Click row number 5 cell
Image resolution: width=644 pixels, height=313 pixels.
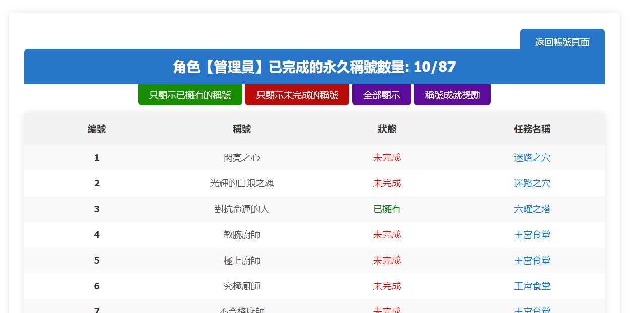pyautogui.click(x=97, y=261)
